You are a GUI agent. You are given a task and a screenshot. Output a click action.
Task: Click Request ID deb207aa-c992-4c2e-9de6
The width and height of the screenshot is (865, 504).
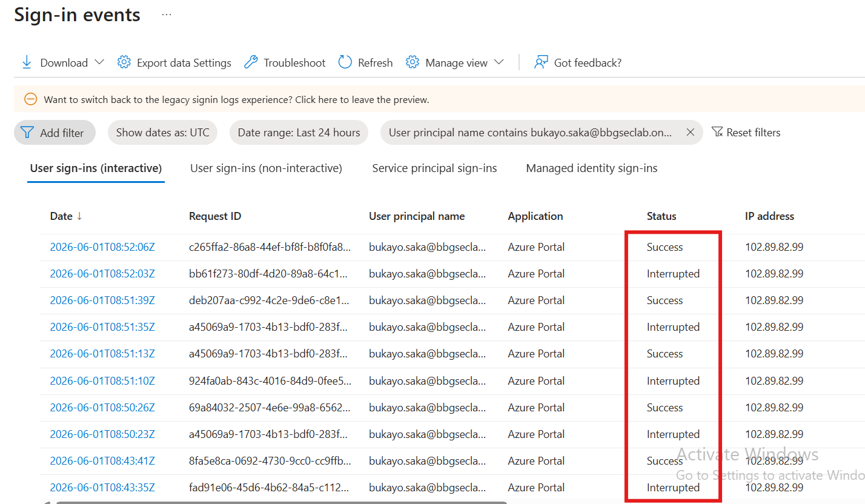click(x=270, y=300)
